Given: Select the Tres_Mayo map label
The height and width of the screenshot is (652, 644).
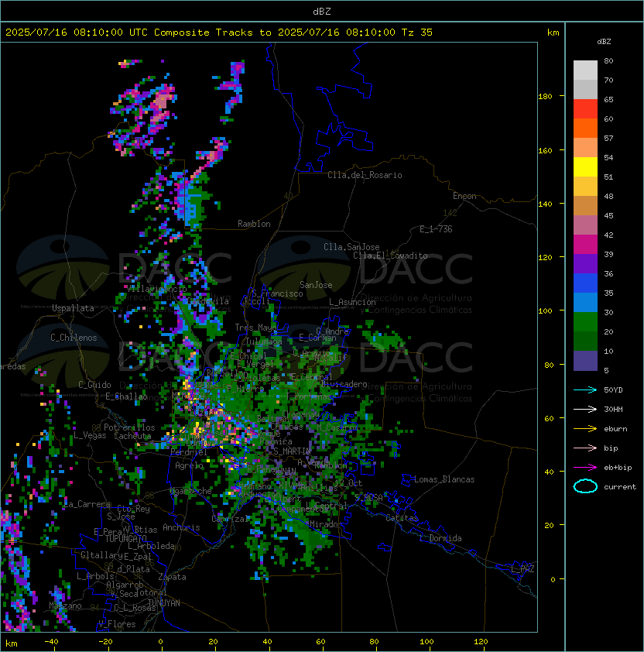Looking at the screenshot, I should point(255,328).
